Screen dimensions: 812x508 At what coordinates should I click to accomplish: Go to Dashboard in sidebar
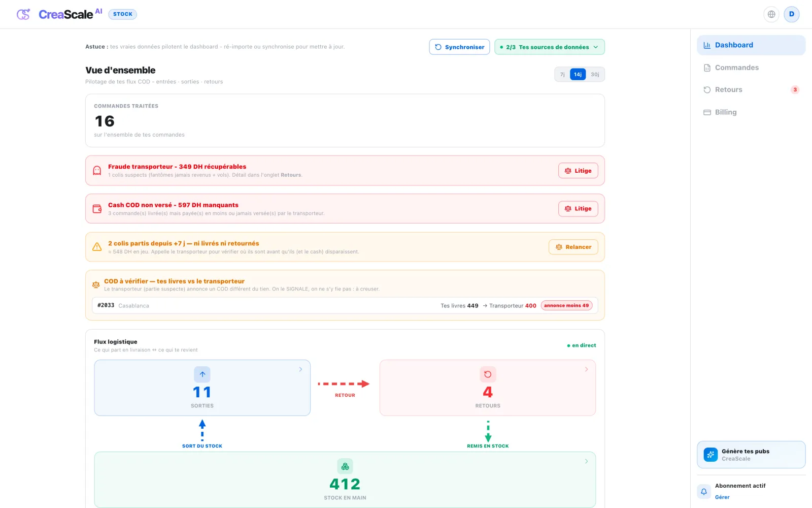tap(751, 45)
